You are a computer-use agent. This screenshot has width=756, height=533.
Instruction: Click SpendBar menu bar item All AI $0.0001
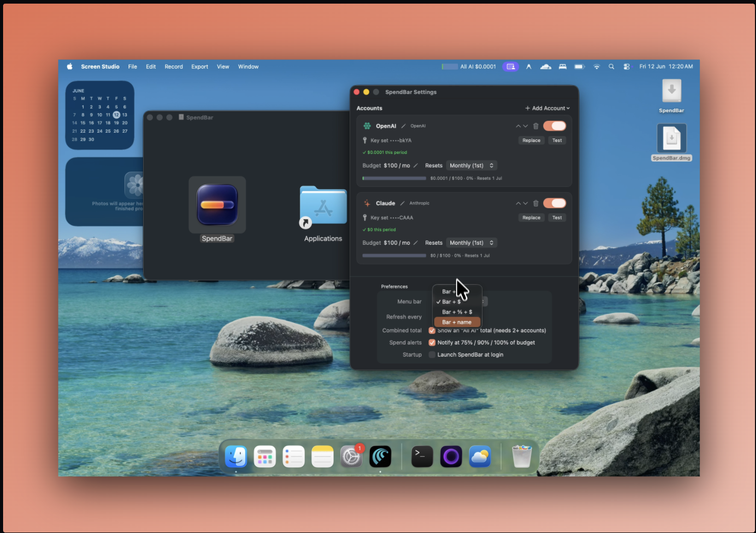[x=469, y=67]
